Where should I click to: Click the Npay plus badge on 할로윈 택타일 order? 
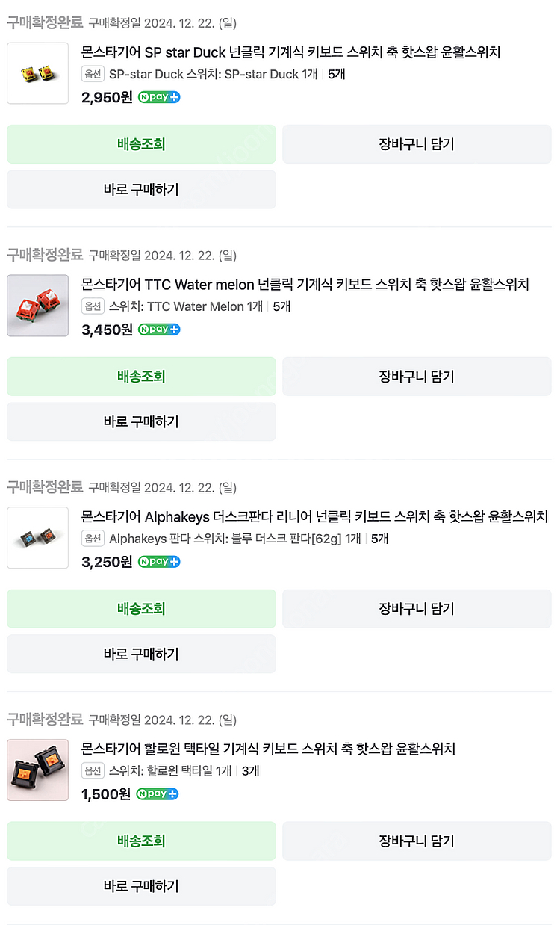coord(158,794)
